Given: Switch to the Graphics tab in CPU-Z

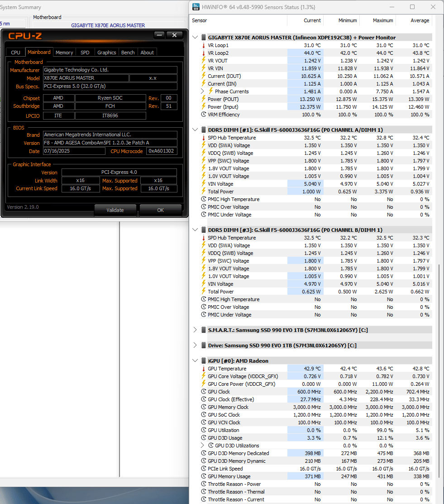Looking at the screenshot, I should (x=107, y=53).
